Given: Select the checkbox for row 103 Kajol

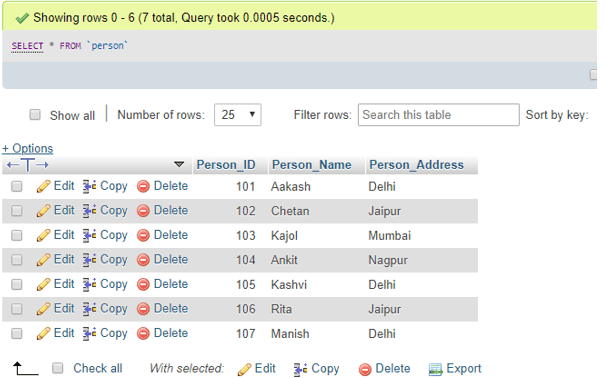Looking at the screenshot, I should [x=17, y=235].
